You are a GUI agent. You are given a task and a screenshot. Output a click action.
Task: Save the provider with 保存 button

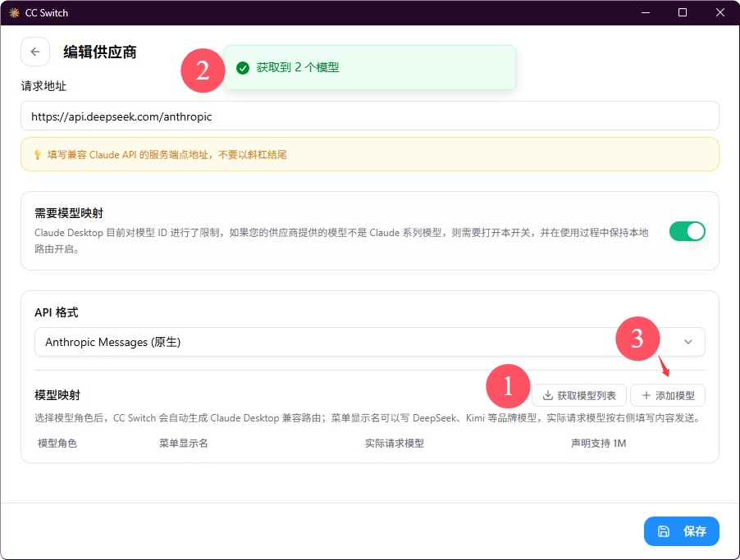682,531
